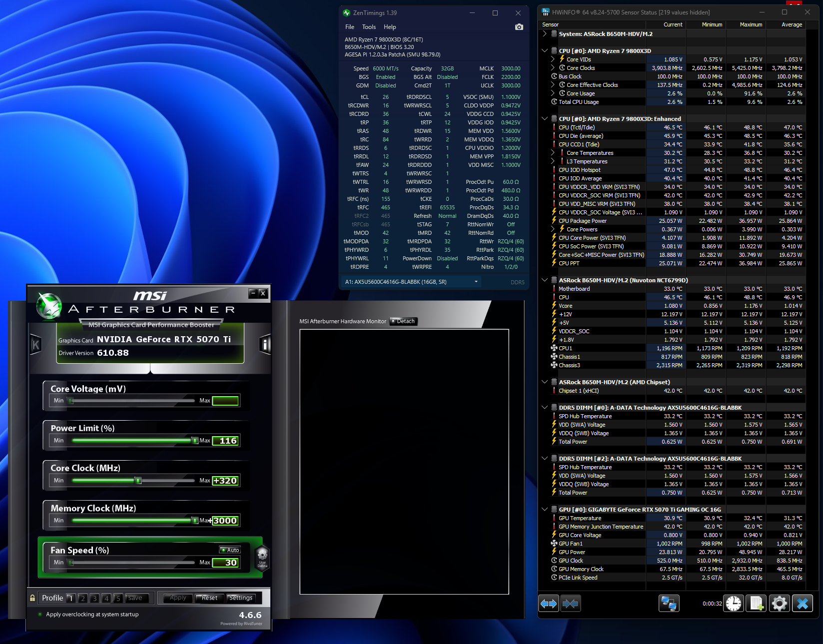
Task: Click the GPU Temperature thermometer icon
Action: coord(554,518)
